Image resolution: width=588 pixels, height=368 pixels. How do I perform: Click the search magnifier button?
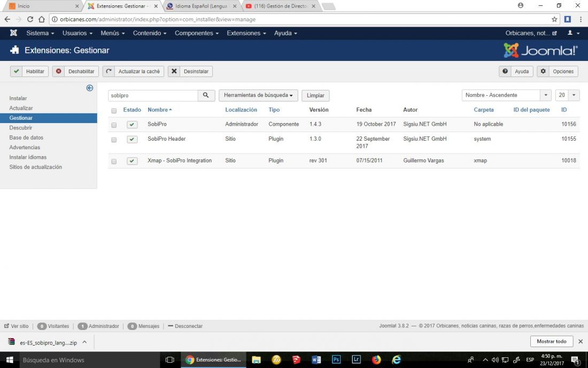coord(206,95)
